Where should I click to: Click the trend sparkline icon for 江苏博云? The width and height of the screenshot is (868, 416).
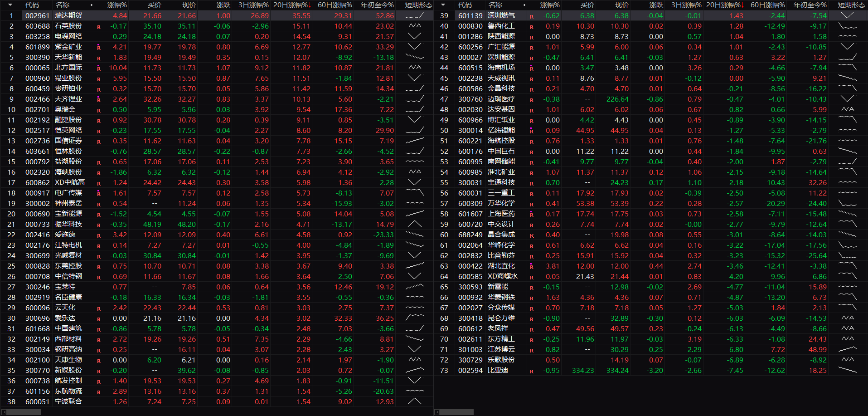coord(847,349)
